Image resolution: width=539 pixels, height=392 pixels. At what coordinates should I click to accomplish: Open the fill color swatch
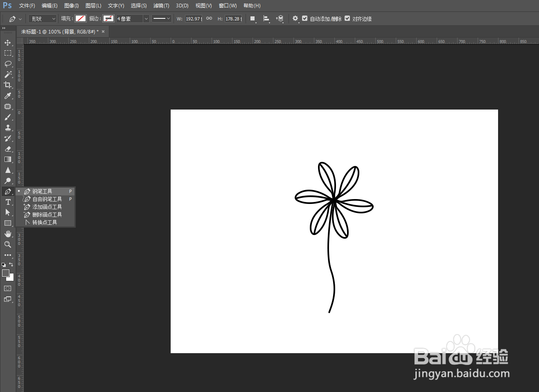tap(81, 18)
